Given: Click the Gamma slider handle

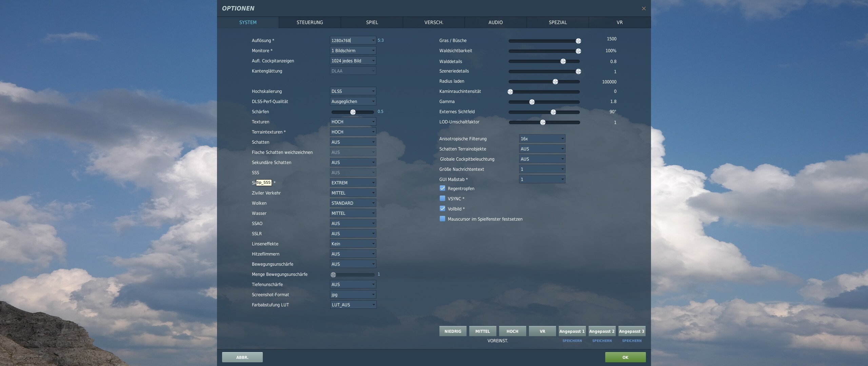Looking at the screenshot, I should coord(532,102).
